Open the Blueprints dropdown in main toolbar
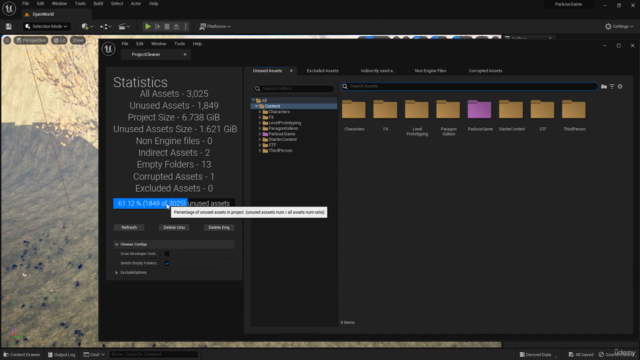This screenshot has height=360, width=640. point(106,27)
